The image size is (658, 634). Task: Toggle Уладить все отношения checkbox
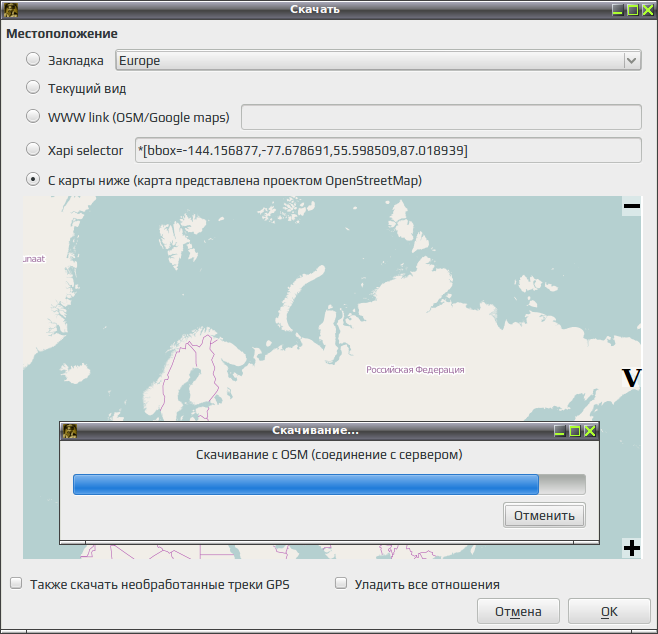[x=341, y=583]
